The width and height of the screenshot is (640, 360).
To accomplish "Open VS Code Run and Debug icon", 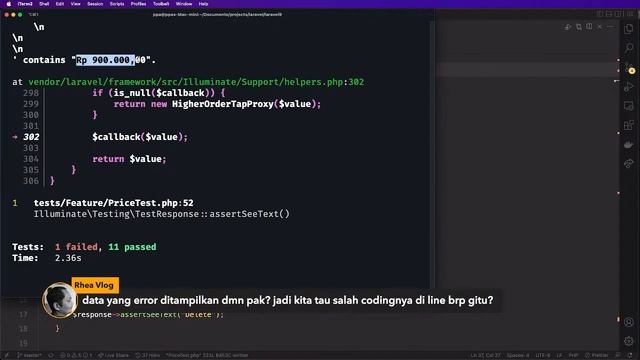I will (x=629, y=87).
